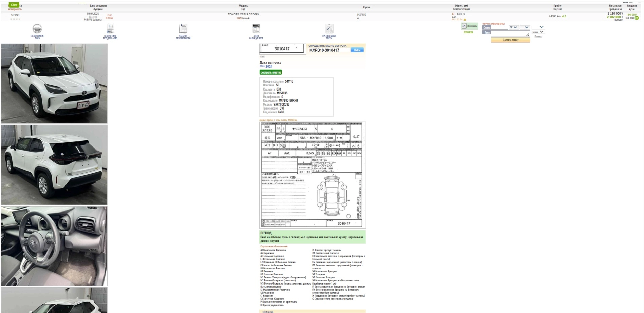644x313 pixels.
Task: Open the JP currency dropdown
Action: [514, 27]
